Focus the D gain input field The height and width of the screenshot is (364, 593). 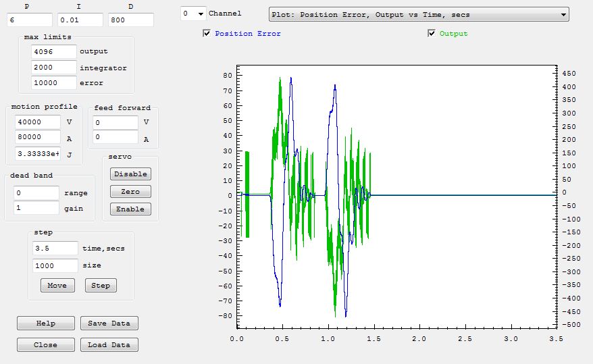coord(130,20)
